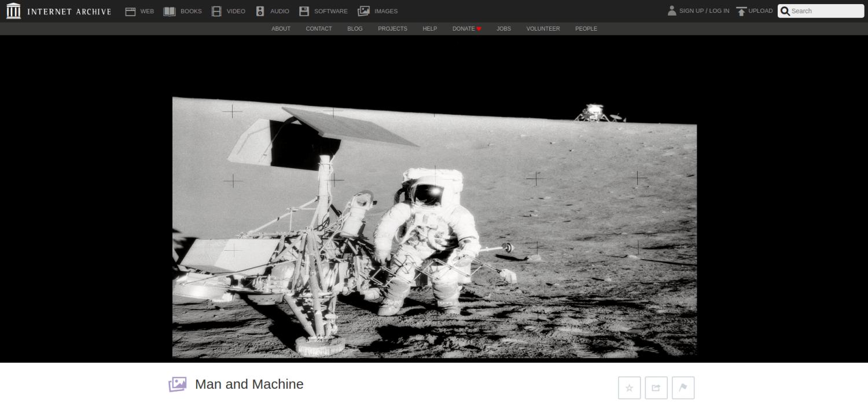Open the About menu item
The width and height of the screenshot is (868, 402).
(281, 28)
